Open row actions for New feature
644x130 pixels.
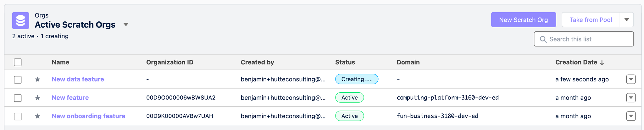coord(631,98)
